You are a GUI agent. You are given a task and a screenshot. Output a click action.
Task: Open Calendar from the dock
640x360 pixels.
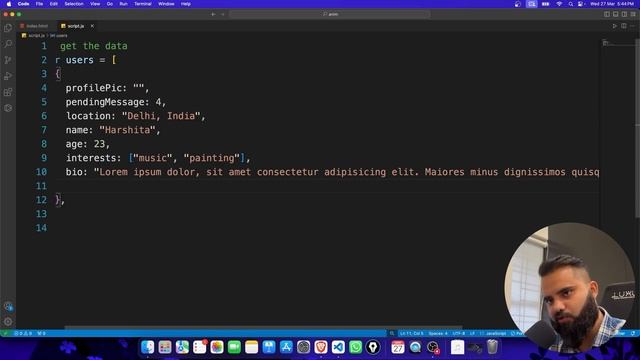click(x=398, y=347)
